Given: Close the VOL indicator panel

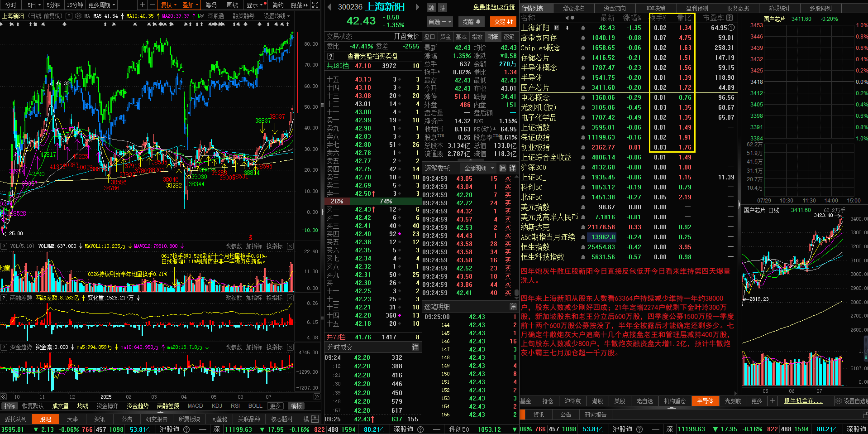Looking at the screenshot, I should [x=290, y=246].
